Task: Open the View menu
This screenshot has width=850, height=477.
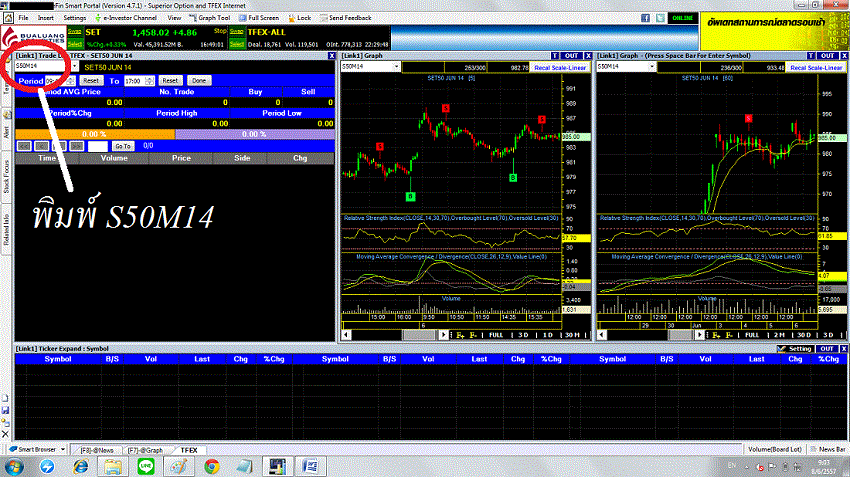Action: click(x=174, y=18)
